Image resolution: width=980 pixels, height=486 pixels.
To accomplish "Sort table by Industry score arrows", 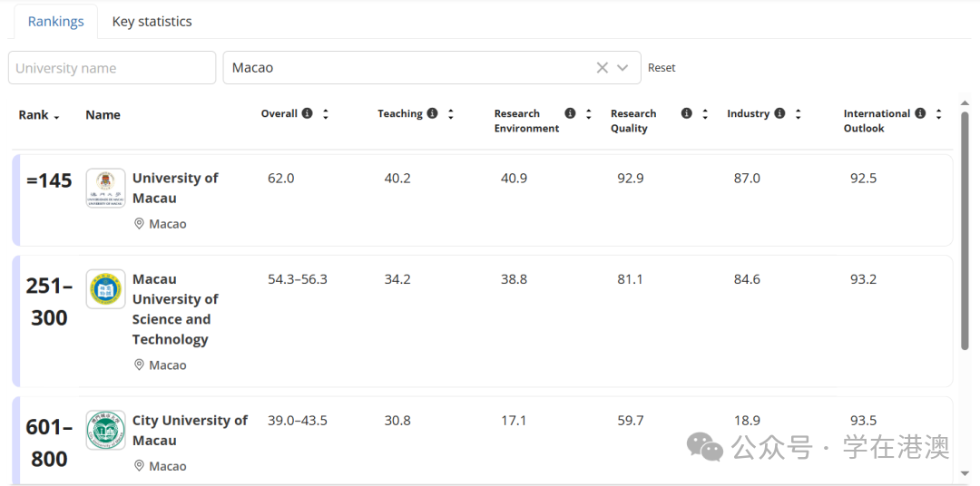I will point(798,114).
